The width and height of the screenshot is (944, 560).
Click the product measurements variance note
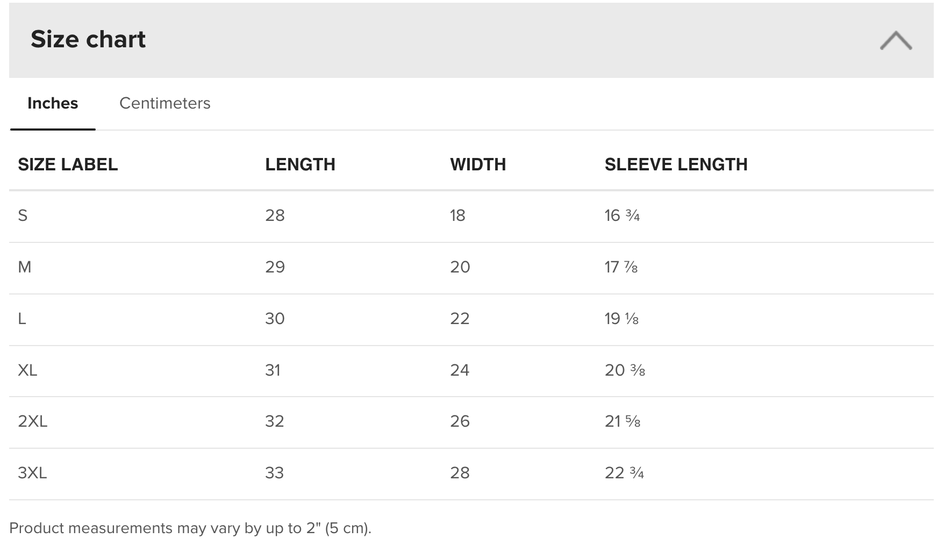point(190,528)
